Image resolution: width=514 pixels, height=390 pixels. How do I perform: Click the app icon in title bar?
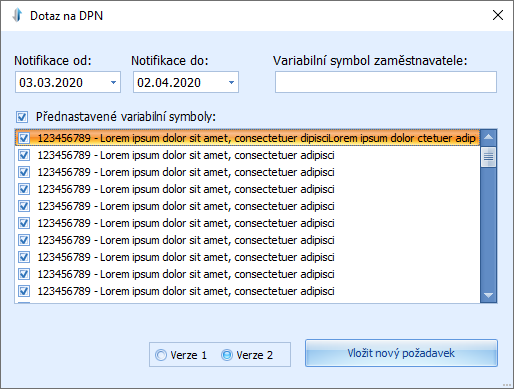point(17,15)
